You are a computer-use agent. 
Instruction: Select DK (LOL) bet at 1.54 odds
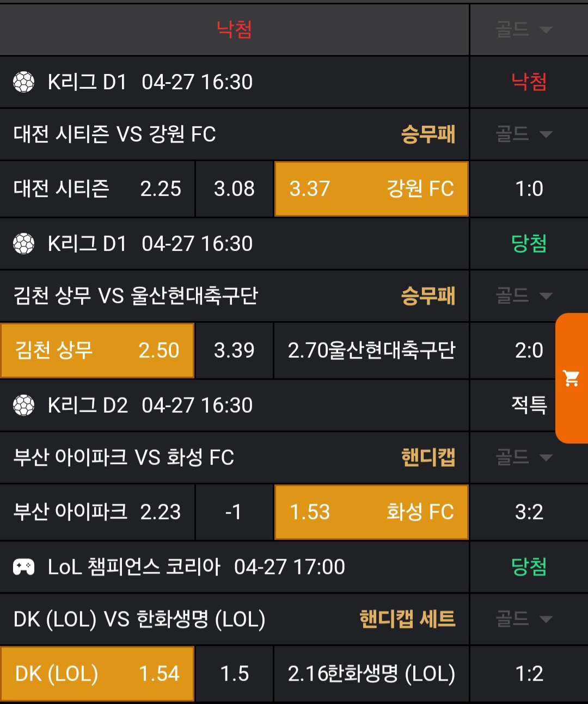click(x=97, y=674)
